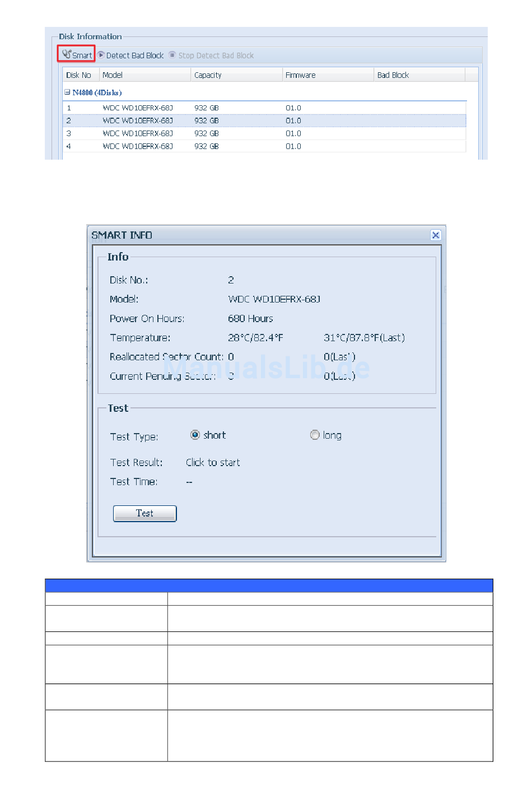532x795 pixels.
Task: Click the Stop Detect Bad Block icon
Action: (172, 55)
